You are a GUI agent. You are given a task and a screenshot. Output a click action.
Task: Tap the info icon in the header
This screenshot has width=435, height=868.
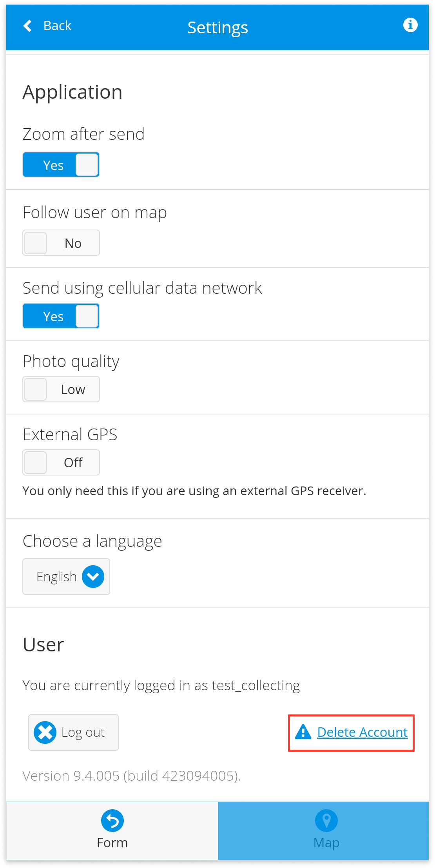410,25
